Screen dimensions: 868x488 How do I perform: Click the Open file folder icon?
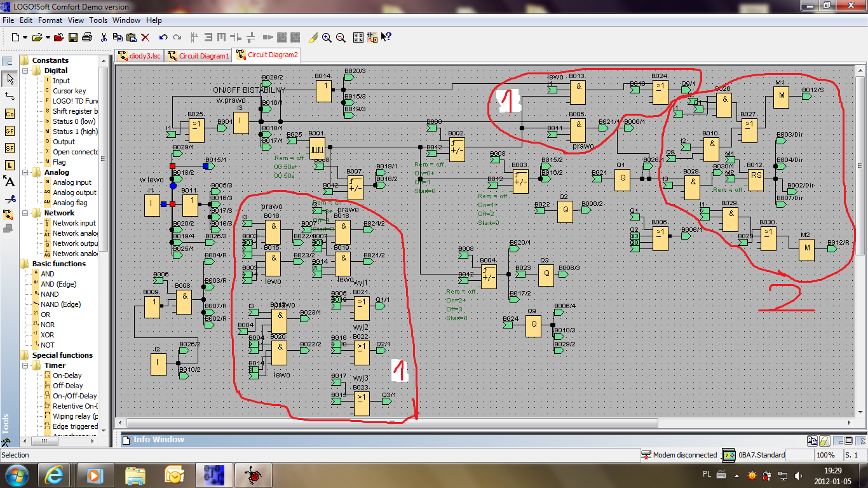tap(37, 37)
